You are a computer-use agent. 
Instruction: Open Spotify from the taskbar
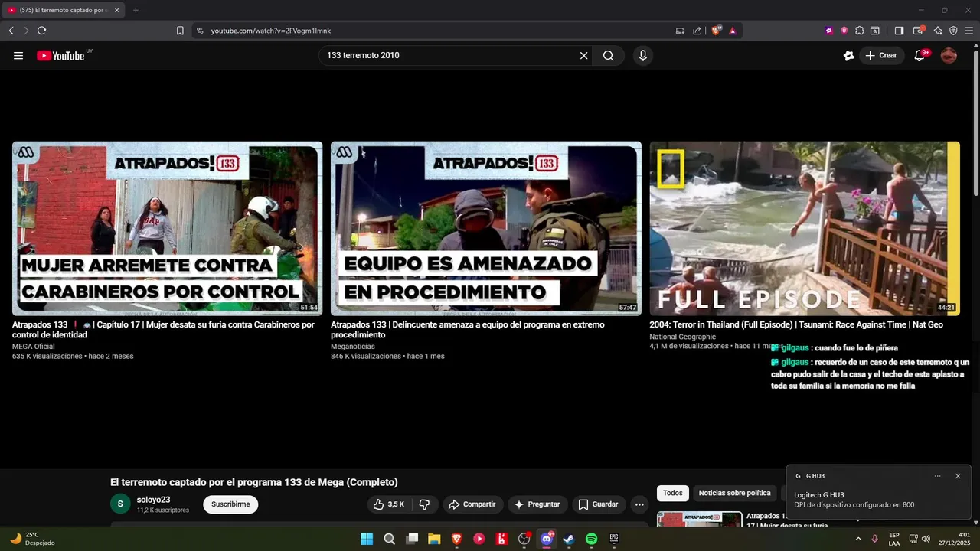pyautogui.click(x=591, y=539)
